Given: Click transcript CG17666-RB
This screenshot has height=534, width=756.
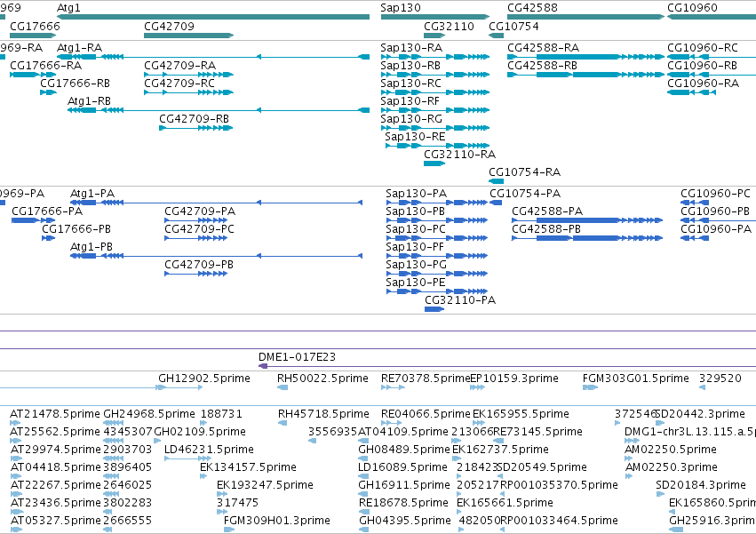Looking at the screenshot, I should (x=48, y=92).
